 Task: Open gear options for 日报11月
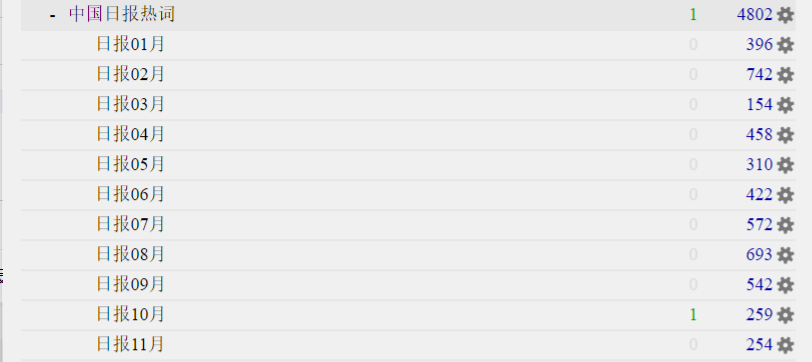786,345
